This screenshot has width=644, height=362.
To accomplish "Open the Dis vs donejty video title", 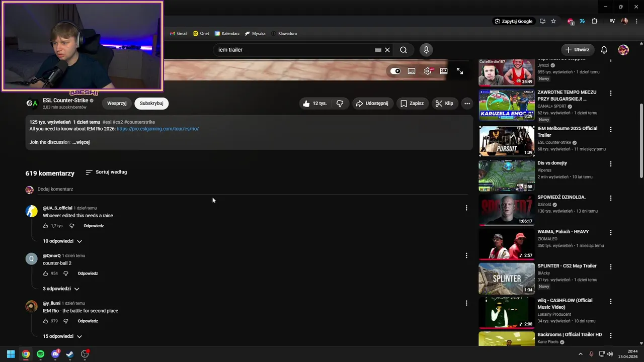I will [x=552, y=163].
